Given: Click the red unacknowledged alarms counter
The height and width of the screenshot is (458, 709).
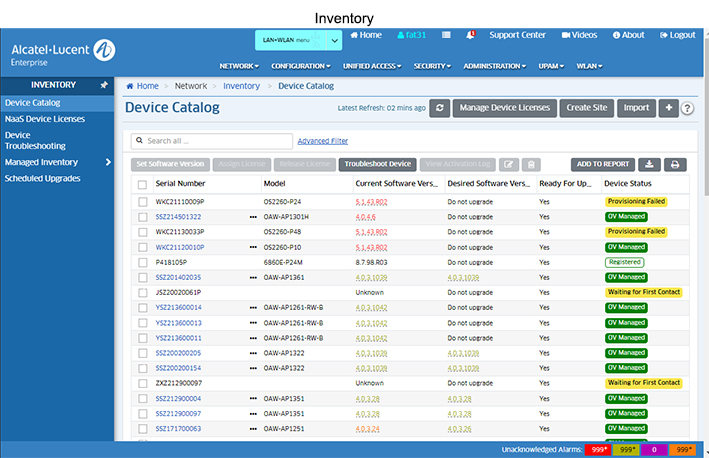Looking at the screenshot, I should (x=598, y=450).
